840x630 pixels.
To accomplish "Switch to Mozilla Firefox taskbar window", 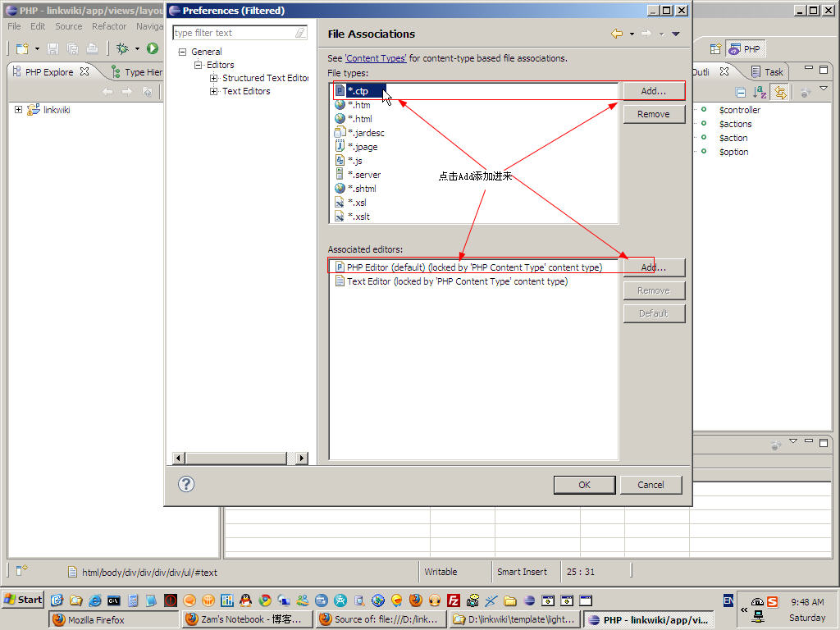I will pyautogui.click(x=113, y=620).
